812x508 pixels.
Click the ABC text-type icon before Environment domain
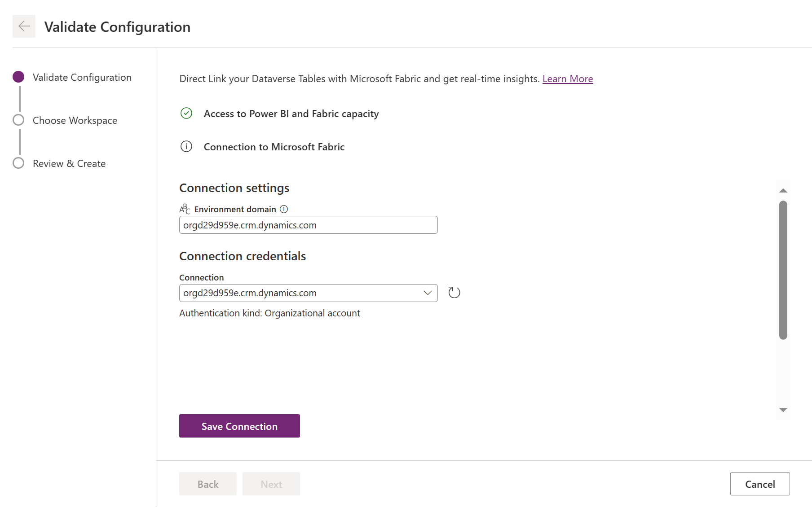[x=185, y=209]
